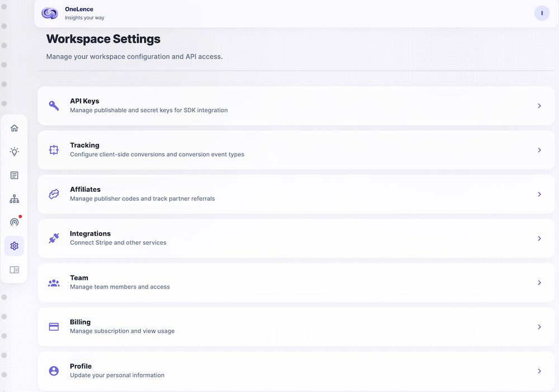Expand the API Keys row chevron
This screenshot has height=392, width=559.
pos(539,105)
